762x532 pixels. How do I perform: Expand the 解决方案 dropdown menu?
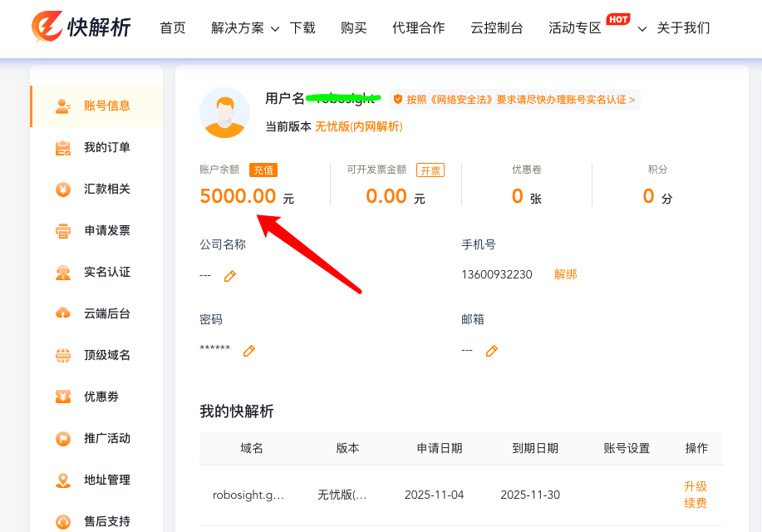275,28
